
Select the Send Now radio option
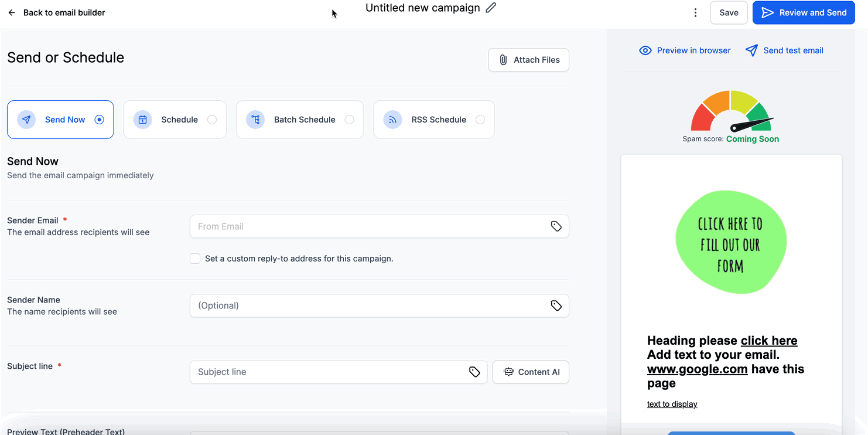[99, 120]
